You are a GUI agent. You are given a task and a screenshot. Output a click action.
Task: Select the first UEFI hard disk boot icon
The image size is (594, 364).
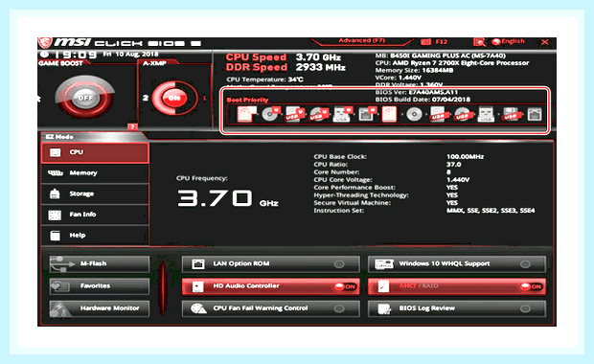click(x=246, y=114)
